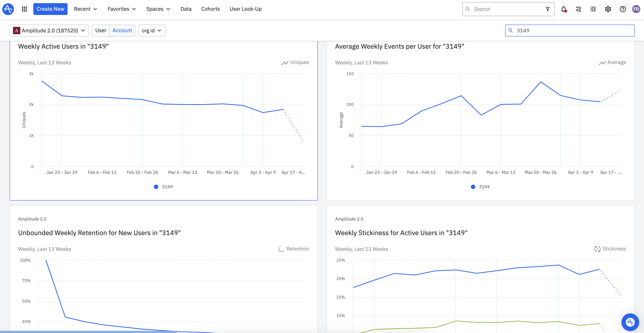Click the Amplitude logo home icon
This screenshot has height=333, width=644.
pos(8,9)
